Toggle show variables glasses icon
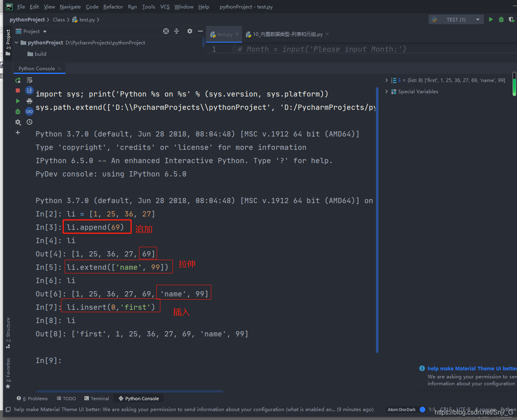This screenshot has height=420, width=517. [x=29, y=111]
